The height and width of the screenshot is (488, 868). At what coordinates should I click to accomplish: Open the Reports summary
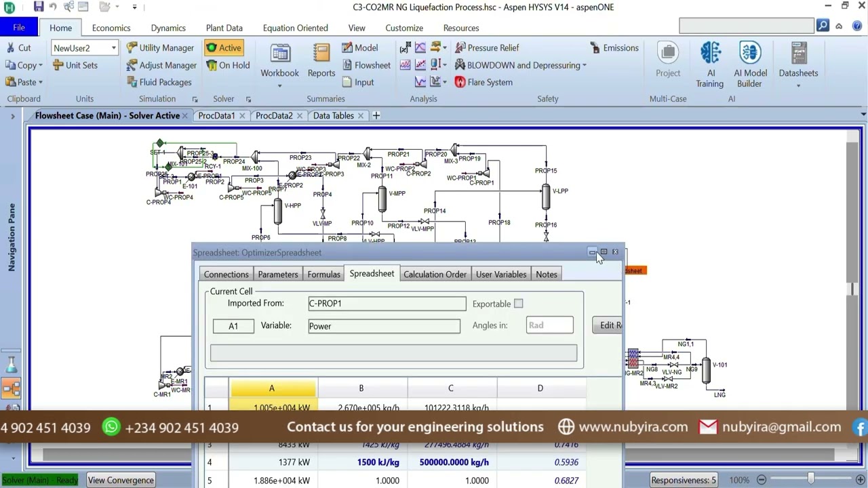point(321,61)
